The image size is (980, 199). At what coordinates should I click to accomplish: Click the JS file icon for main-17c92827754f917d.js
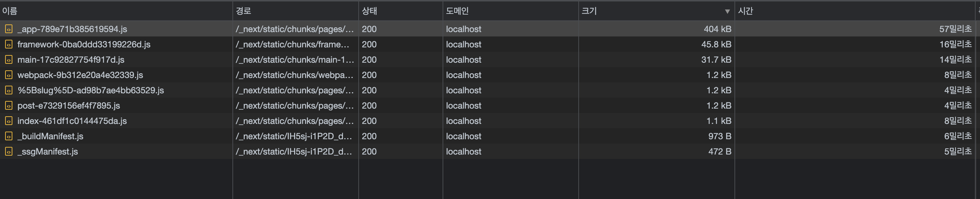click(x=8, y=60)
